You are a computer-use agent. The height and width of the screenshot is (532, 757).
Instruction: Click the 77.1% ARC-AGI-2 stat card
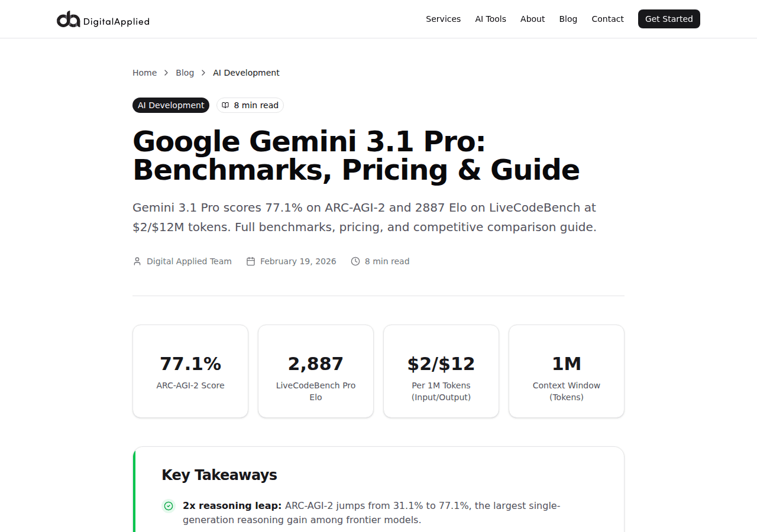click(190, 371)
